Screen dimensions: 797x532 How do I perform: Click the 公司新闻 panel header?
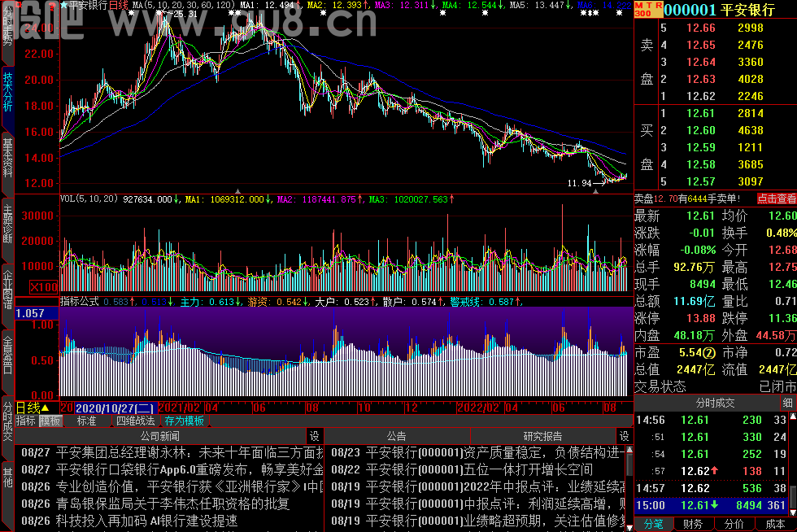point(159,436)
